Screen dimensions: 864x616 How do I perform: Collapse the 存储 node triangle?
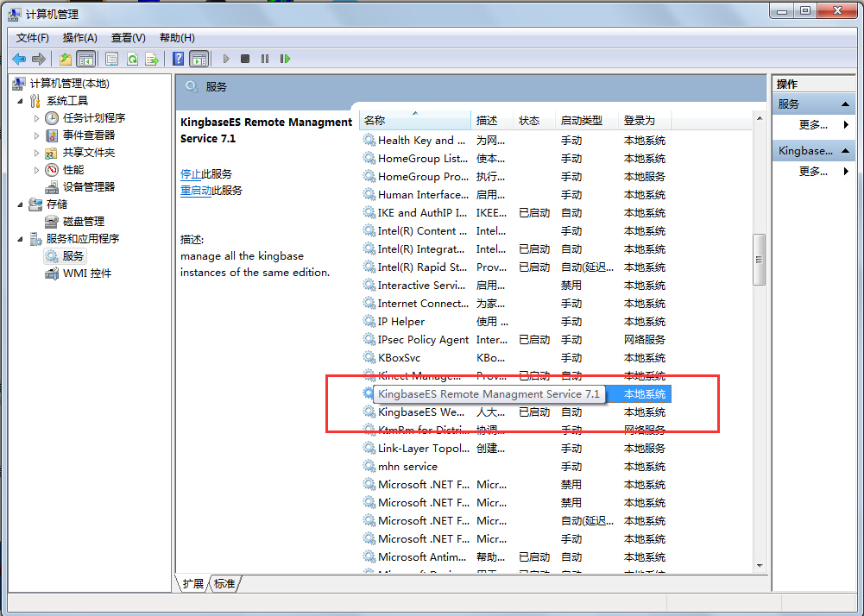tap(21, 205)
